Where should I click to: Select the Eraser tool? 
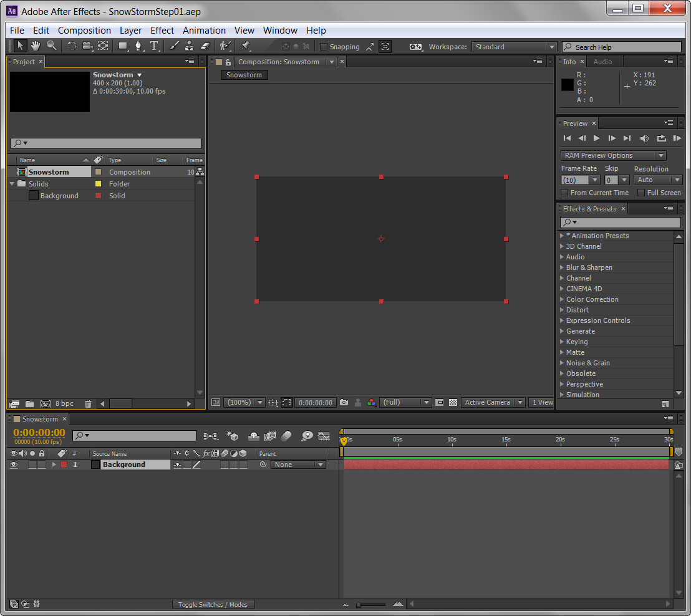pyautogui.click(x=205, y=46)
